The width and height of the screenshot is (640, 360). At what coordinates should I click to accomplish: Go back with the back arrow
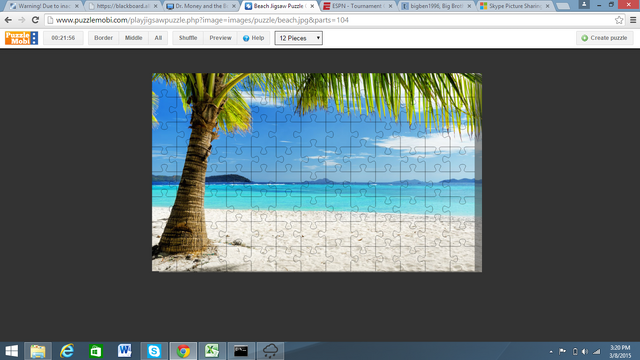click(x=8, y=20)
